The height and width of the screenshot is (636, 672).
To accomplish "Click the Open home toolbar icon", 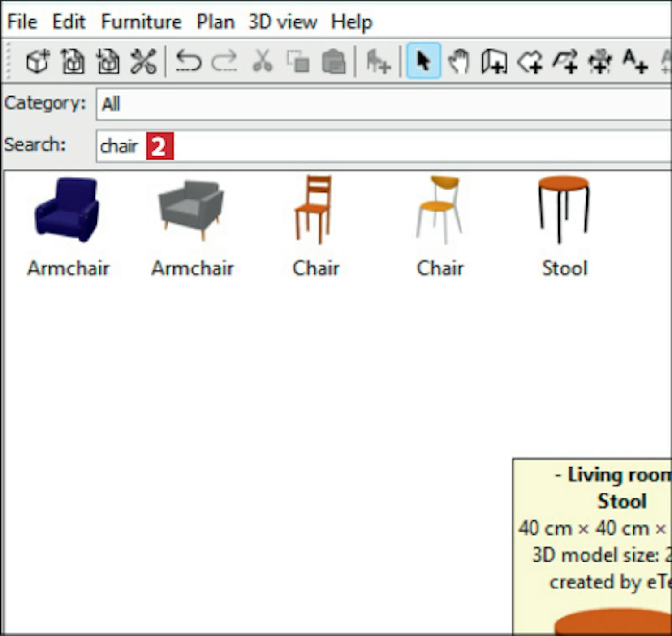I will [73, 61].
